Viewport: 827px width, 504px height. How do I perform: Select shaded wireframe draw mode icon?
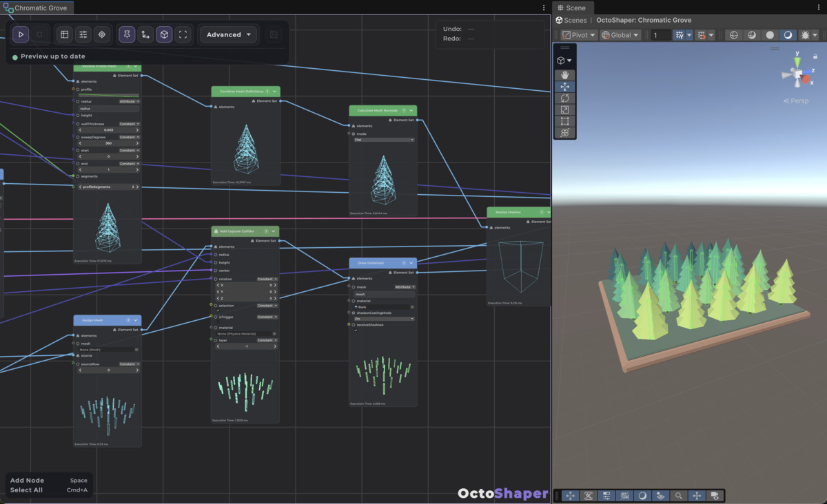tap(752, 35)
